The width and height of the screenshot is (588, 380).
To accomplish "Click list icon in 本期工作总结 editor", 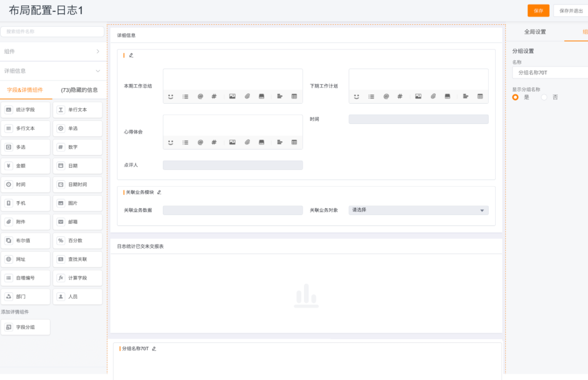I will (185, 96).
